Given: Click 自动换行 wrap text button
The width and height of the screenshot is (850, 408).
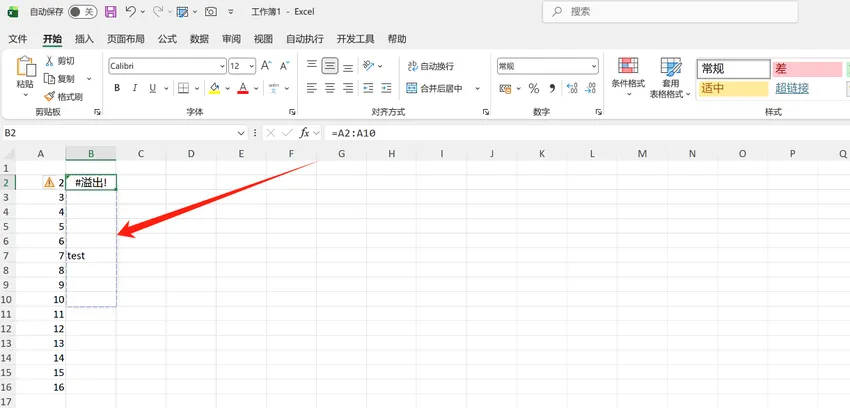Looking at the screenshot, I should 431,66.
